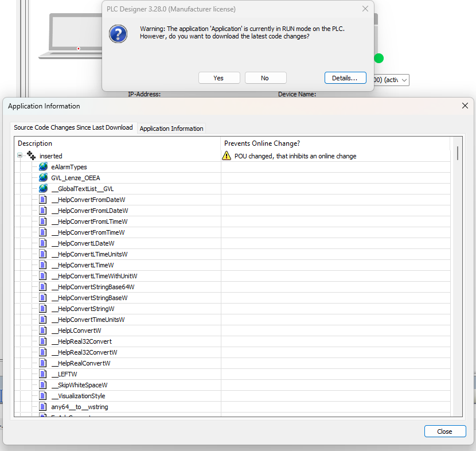Screen dimensions: 476x451
Task: Switch to the Application Information tab
Action: [171, 129]
